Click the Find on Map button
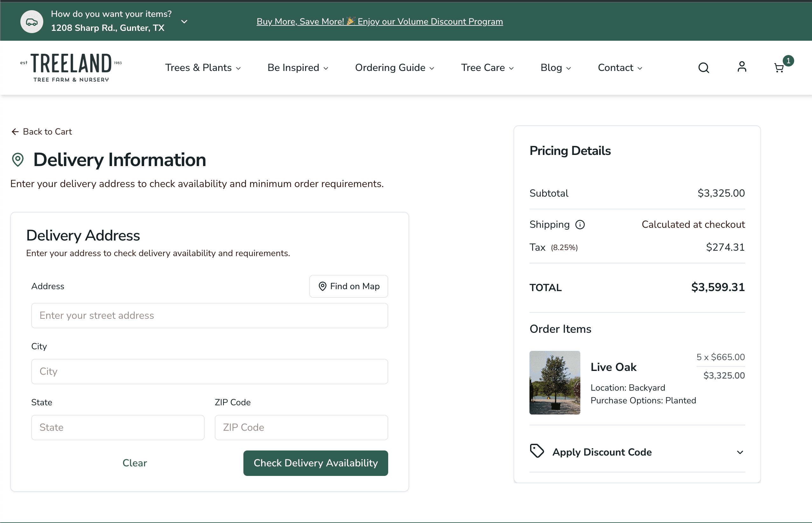812x523 pixels. click(x=348, y=286)
